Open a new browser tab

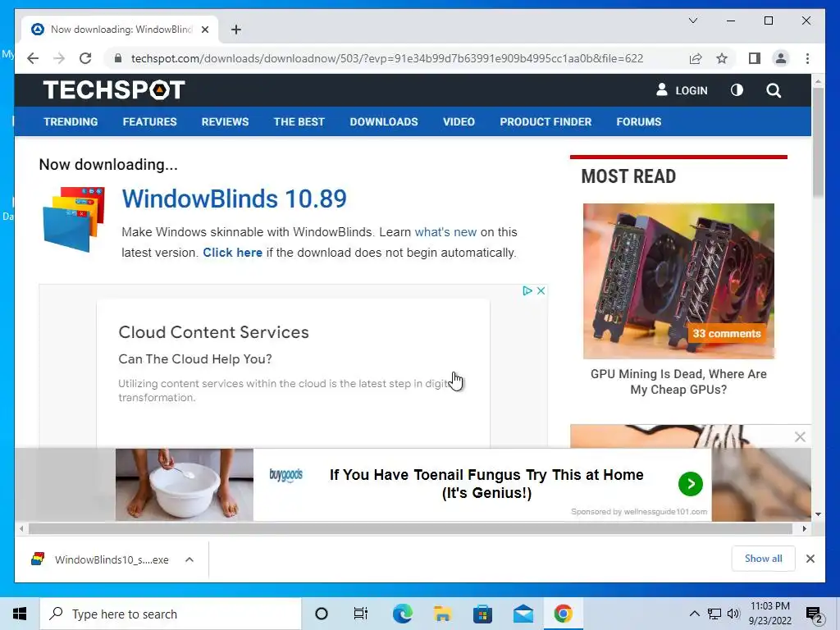click(x=236, y=30)
